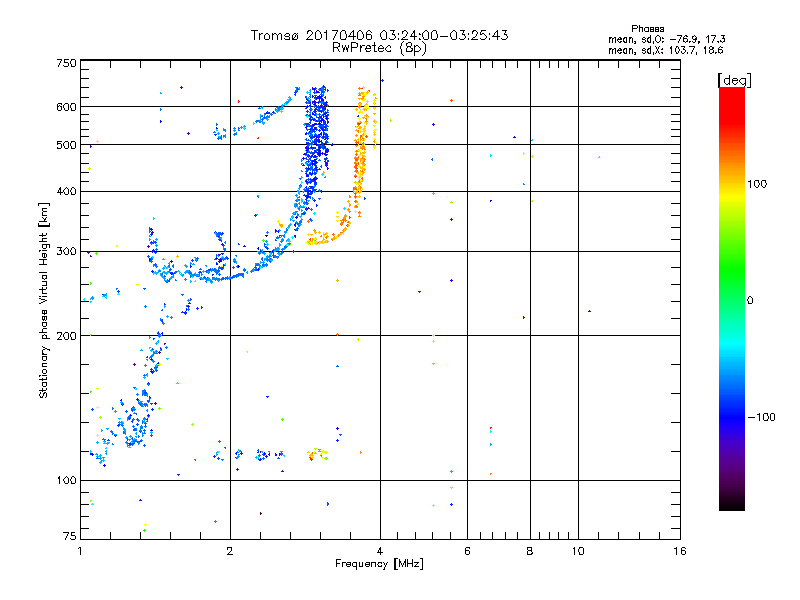The image size is (800, 600).
Task: Click x-axis tick label '6'
Action: [x=467, y=551]
